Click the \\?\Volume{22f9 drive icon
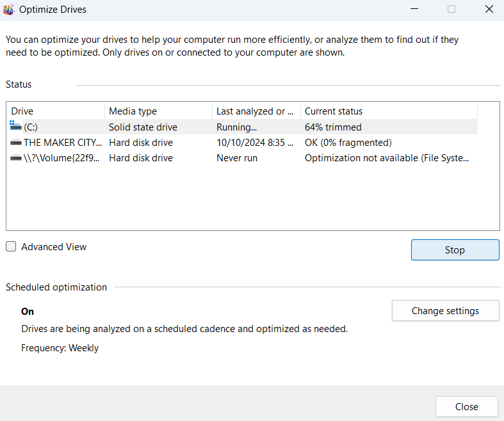The image size is (504, 421). coord(16,158)
